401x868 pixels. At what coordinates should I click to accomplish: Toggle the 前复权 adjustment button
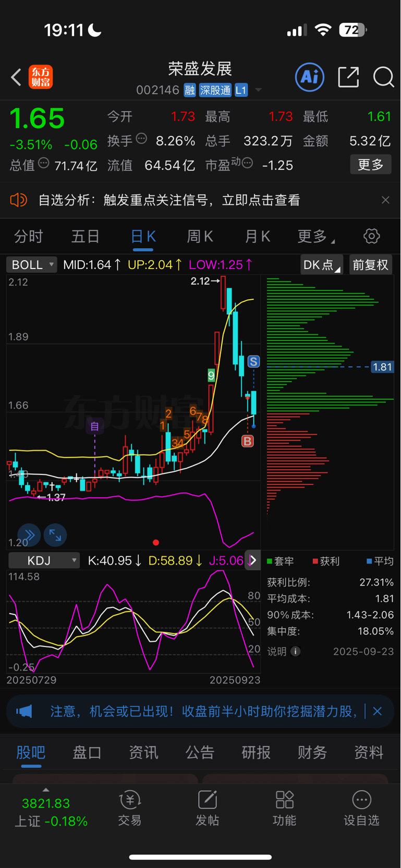click(x=371, y=265)
